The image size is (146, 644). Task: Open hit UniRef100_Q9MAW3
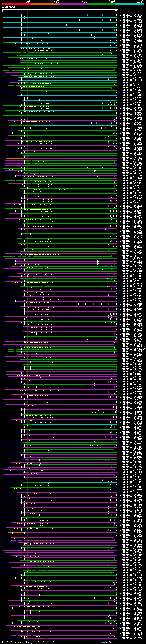point(131,17)
